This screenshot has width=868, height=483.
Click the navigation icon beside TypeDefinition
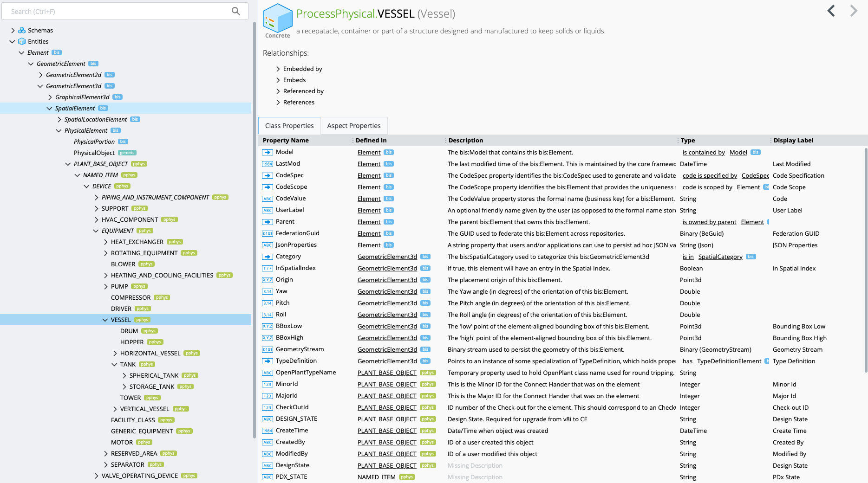268,361
